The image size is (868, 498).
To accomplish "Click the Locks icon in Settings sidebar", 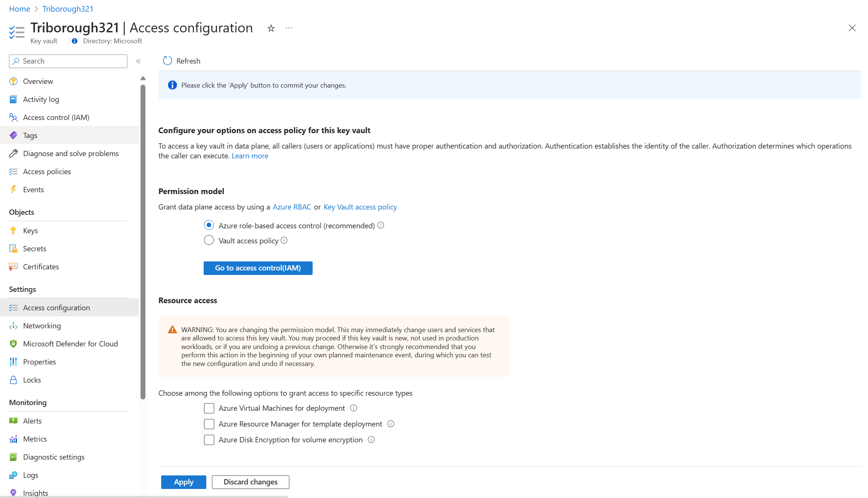I will pos(14,379).
